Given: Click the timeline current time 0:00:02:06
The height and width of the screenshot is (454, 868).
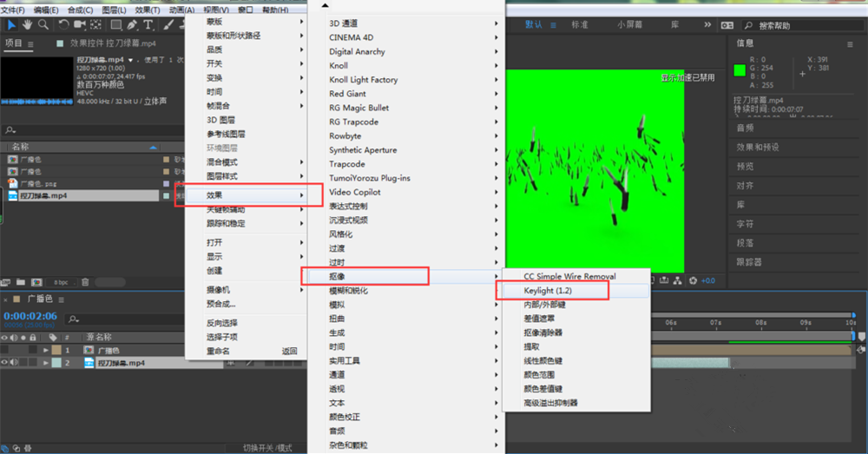Looking at the screenshot, I should (x=30, y=316).
